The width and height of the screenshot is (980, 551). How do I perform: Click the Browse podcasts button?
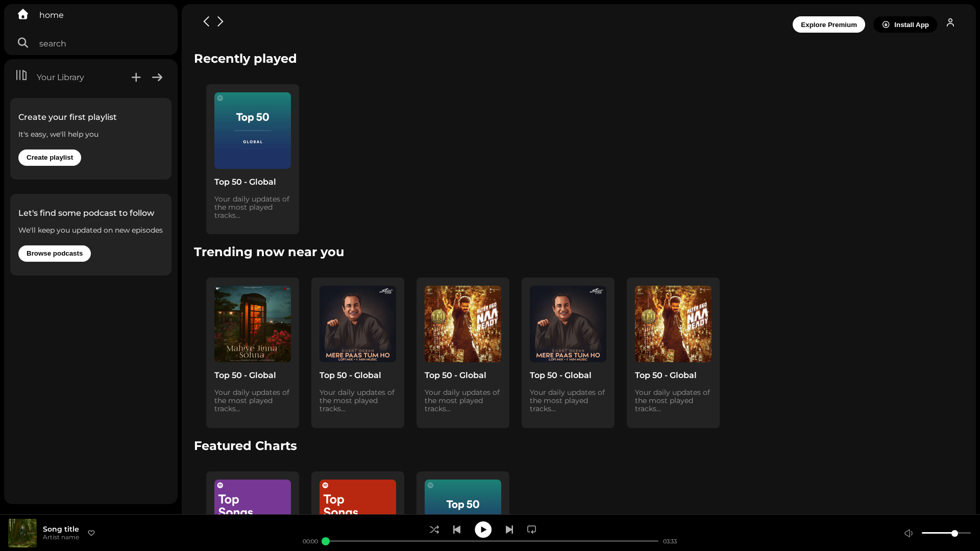[x=55, y=254]
